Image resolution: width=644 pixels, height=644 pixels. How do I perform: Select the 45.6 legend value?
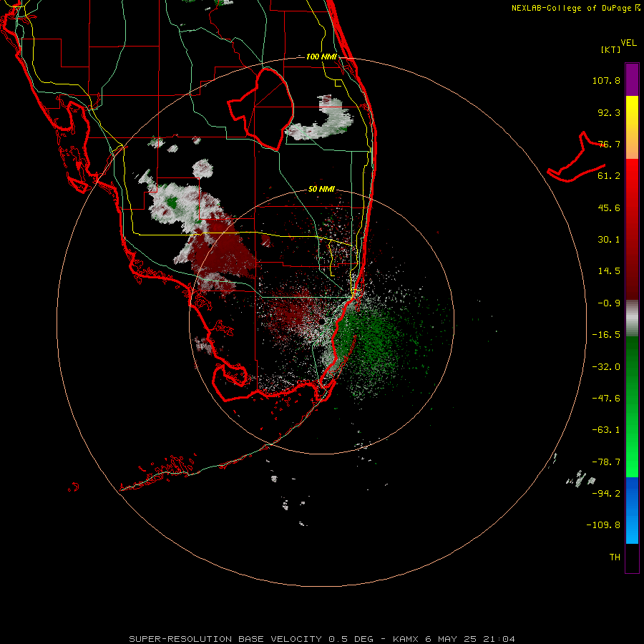(x=609, y=208)
